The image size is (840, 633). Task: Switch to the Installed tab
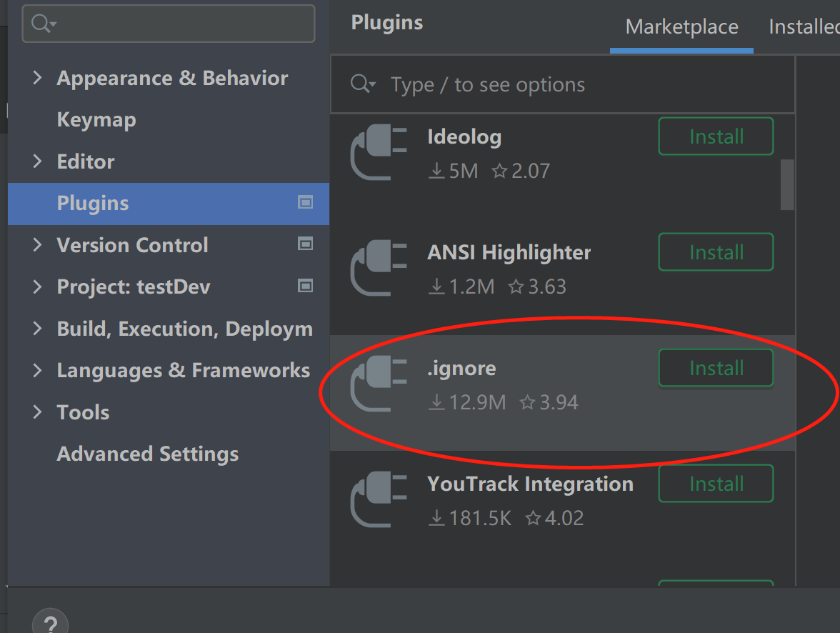(x=804, y=27)
